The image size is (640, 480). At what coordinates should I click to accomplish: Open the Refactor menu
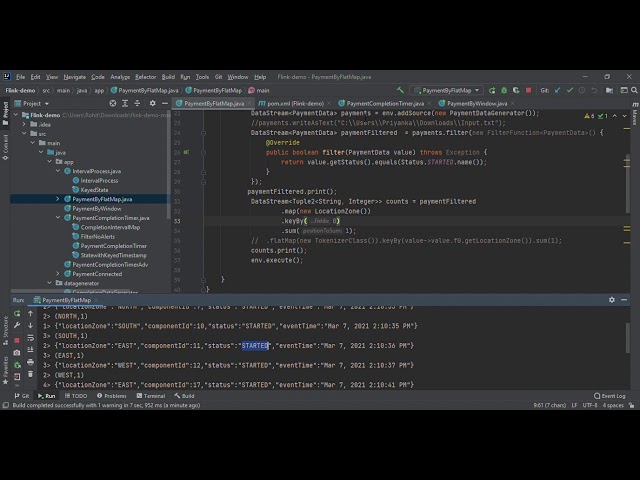pyautogui.click(x=145, y=77)
